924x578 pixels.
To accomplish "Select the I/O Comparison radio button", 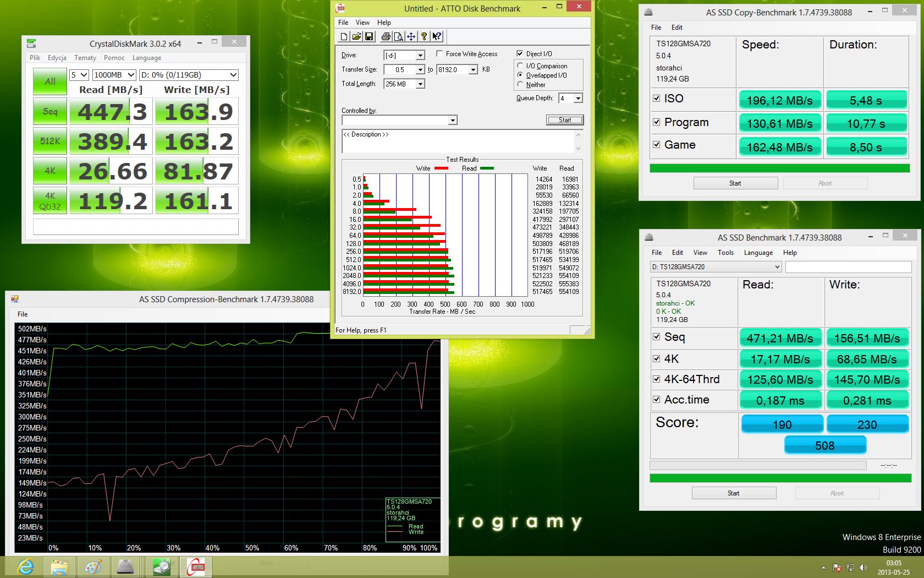I will click(x=520, y=66).
